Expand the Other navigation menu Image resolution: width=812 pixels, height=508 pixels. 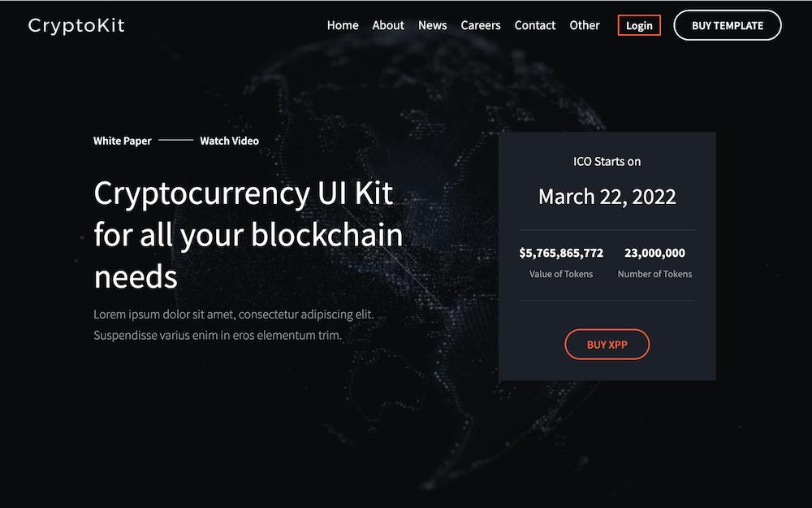pyautogui.click(x=585, y=25)
